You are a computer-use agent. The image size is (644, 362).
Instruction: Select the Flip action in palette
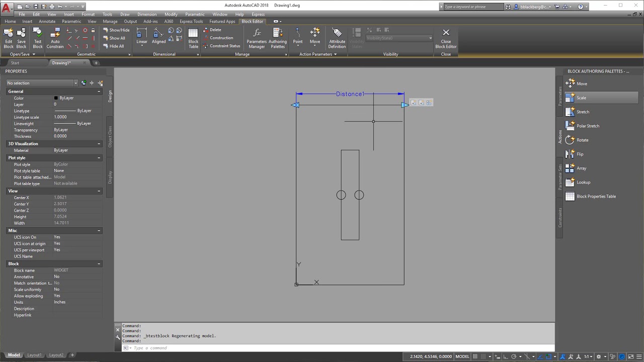601,154
